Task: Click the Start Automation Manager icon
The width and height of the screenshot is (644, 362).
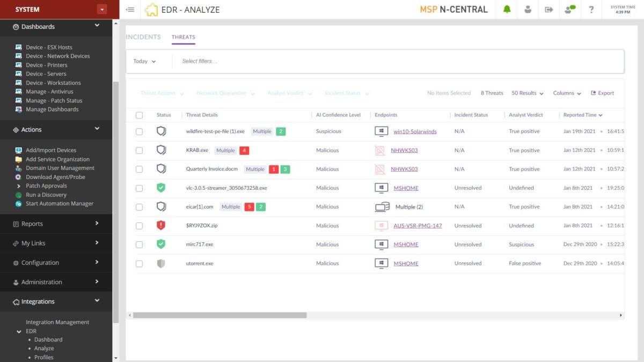Action: point(18,204)
